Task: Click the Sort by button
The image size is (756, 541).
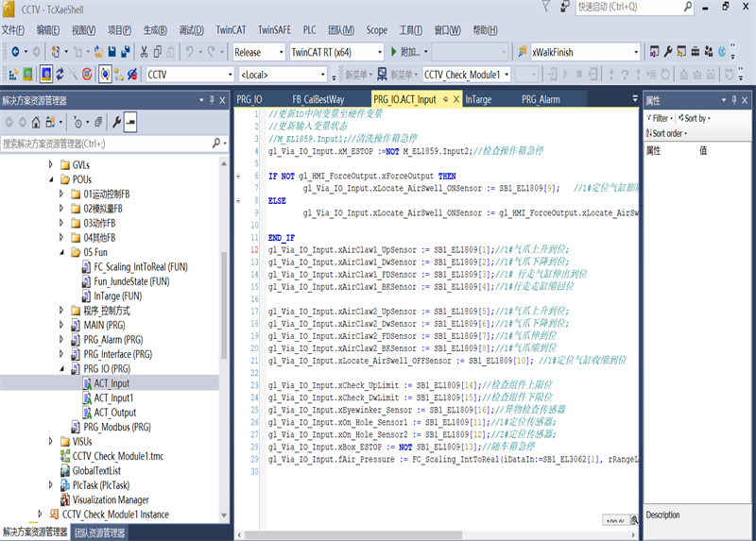Action: [696, 118]
